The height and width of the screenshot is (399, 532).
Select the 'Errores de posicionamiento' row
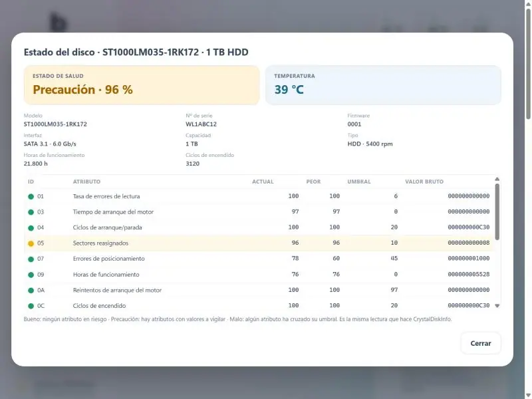pos(259,259)
